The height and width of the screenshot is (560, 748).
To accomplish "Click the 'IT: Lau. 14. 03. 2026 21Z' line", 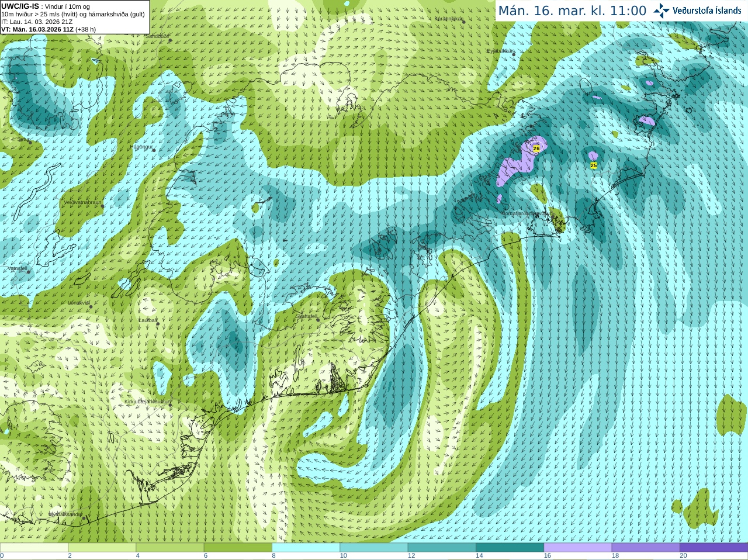I will [37, 22].
